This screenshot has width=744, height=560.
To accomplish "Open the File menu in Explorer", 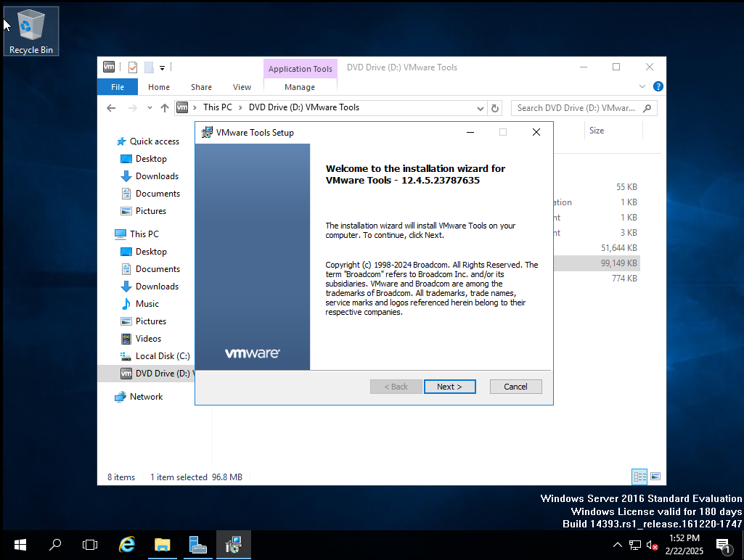I will [117, 87].
